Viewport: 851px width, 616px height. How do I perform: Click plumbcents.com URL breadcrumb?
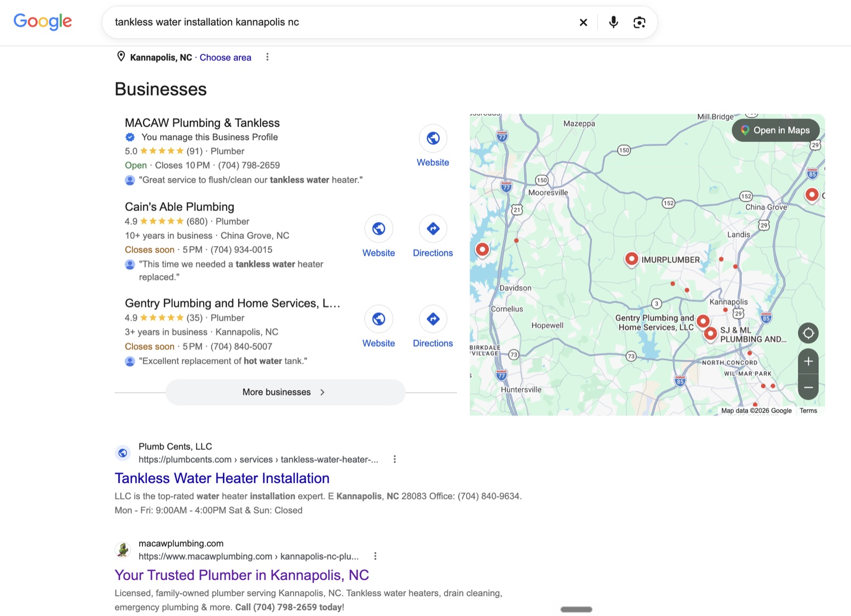(258, 460)
